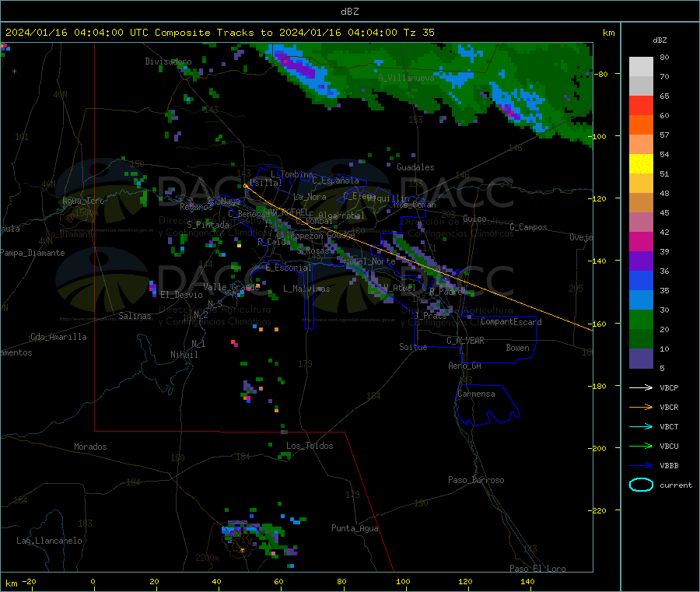Viewport: 700px width, 592px height.
Task: Click the cyan 'current' ellipse symbol
Action: pos(641,485)
